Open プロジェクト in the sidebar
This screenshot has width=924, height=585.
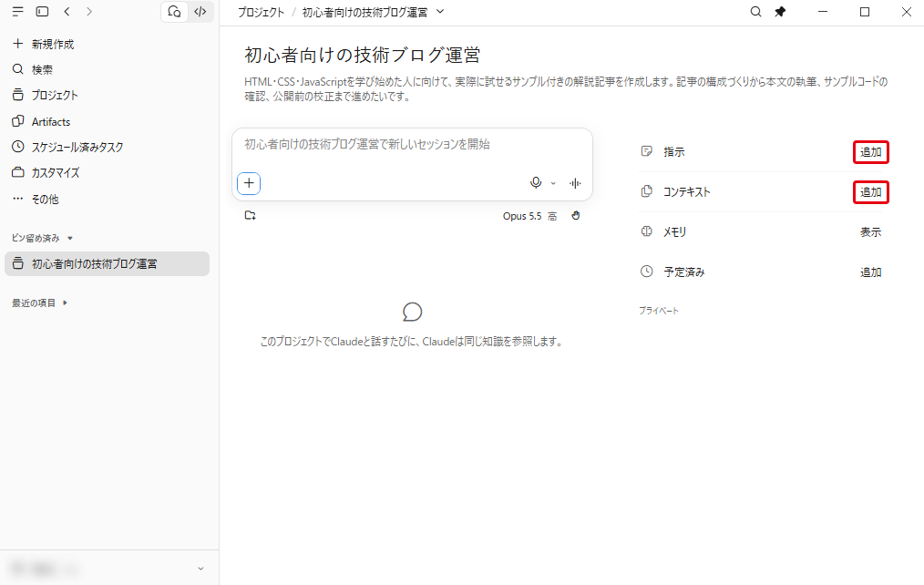109,95
